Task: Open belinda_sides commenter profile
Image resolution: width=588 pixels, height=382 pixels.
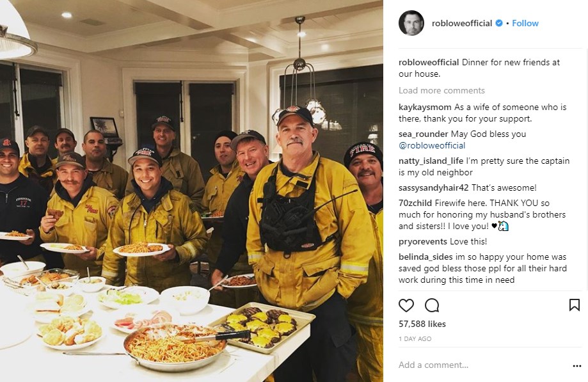Action: [x=425, y=257]
